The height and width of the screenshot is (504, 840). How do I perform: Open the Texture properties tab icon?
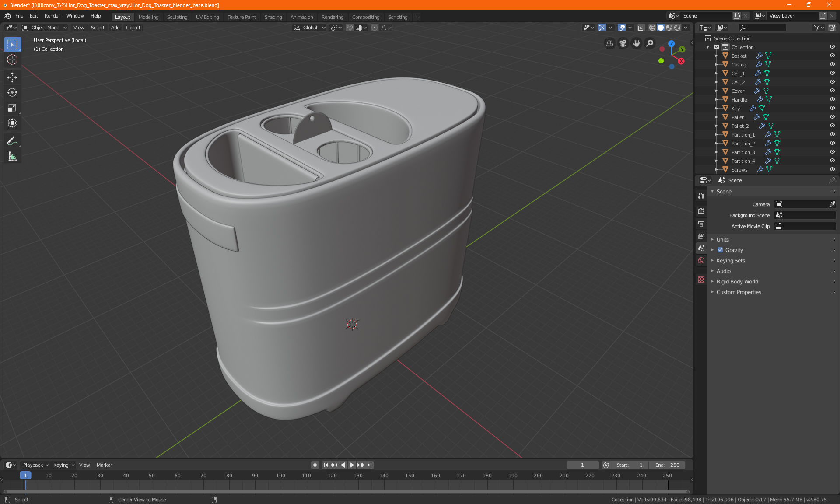[701, 280]
